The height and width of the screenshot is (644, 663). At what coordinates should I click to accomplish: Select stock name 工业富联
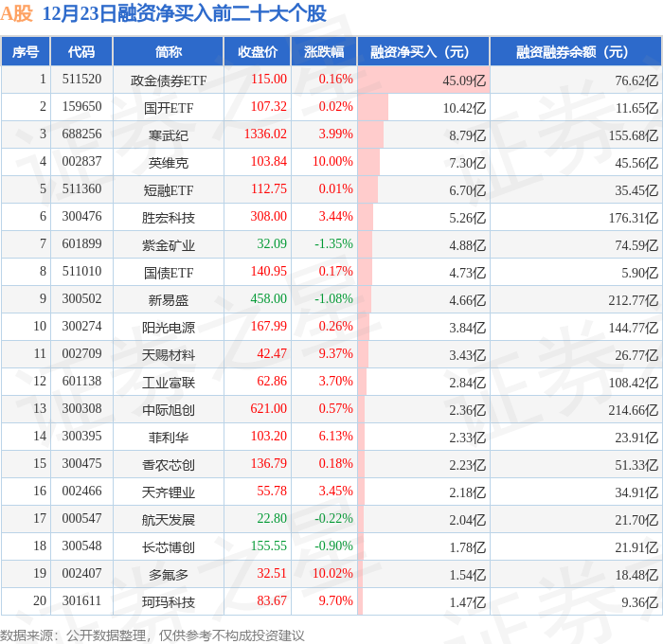pyautogui.click(x=169, y=383)
